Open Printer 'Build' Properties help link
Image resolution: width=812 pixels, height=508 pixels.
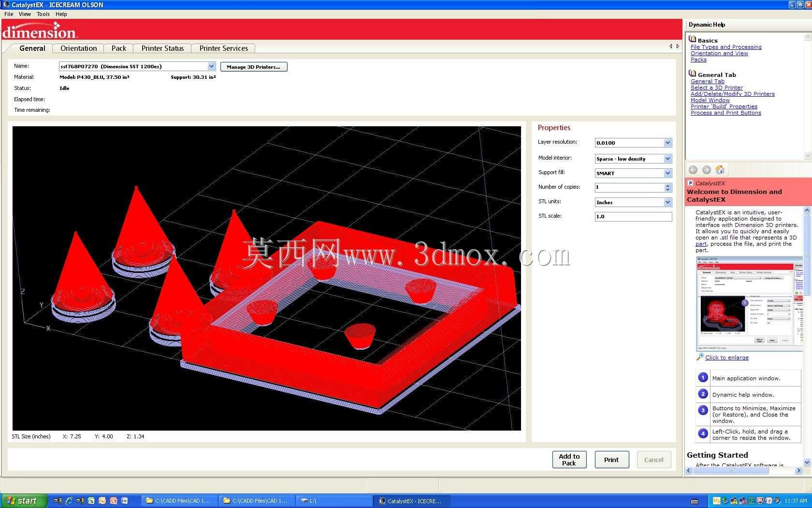[x=724, y=106]
